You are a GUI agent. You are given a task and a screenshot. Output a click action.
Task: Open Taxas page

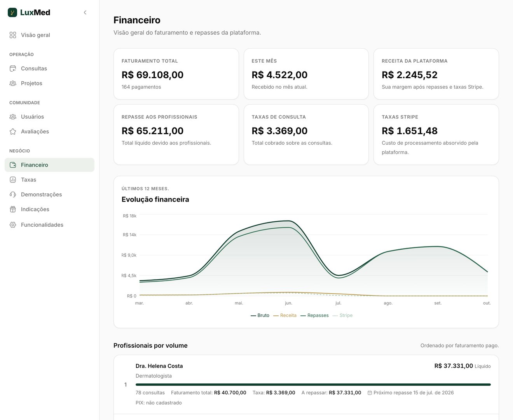click(49, 180)
